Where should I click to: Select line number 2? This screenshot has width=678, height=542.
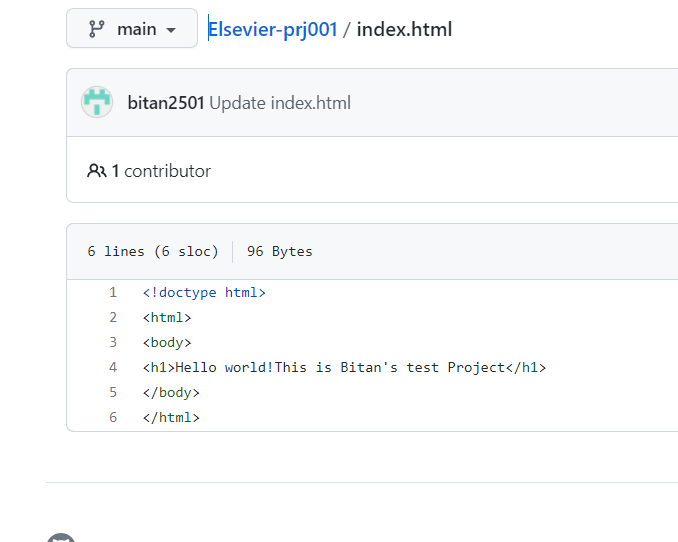[113, 318]
